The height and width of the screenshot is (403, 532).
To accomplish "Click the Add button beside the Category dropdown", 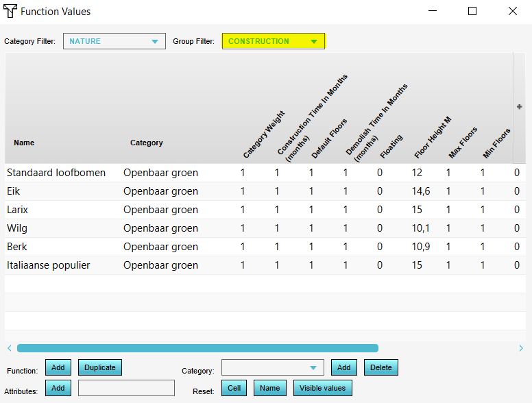I will 343,367.
